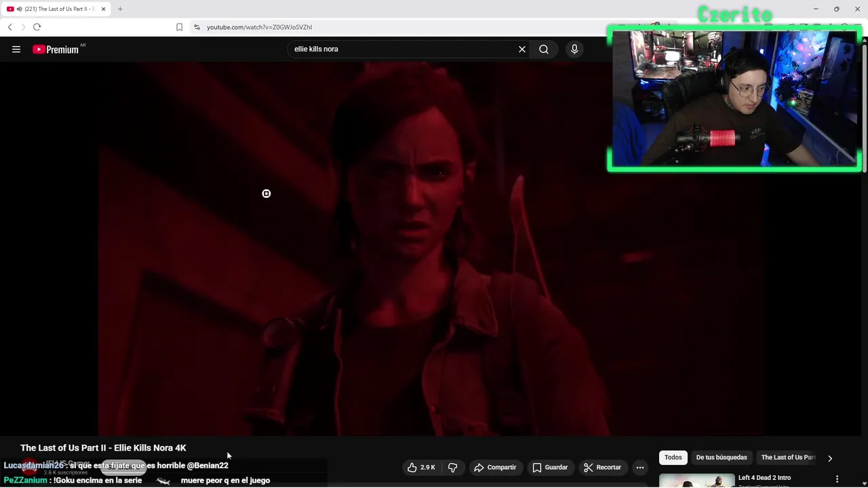Clip the video with Recortar
The height and width of the screenshot is (488, 868).
tap(603, 467)
